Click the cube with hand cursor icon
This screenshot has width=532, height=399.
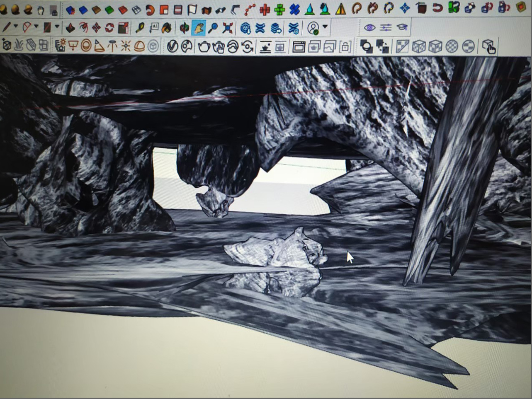(x=489, y=46)
